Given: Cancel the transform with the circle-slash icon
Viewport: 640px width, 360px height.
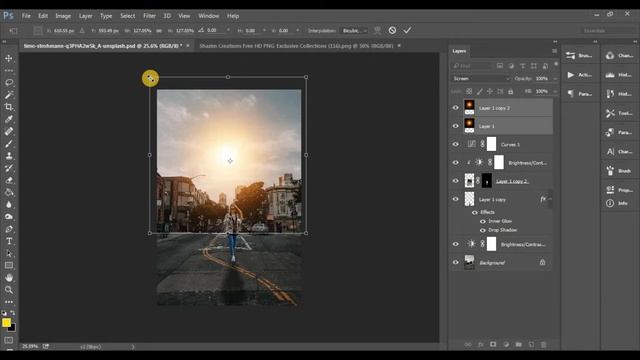Looking at the screenshot, I should pos(392,30).
